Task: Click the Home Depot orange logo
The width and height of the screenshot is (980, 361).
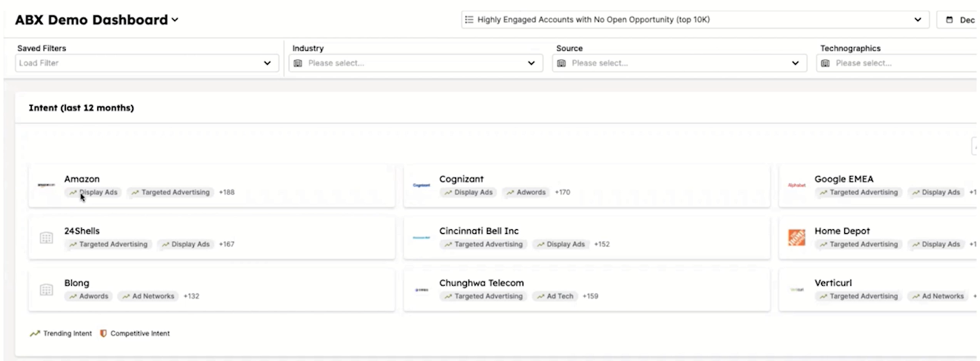Action: (796, 237)
